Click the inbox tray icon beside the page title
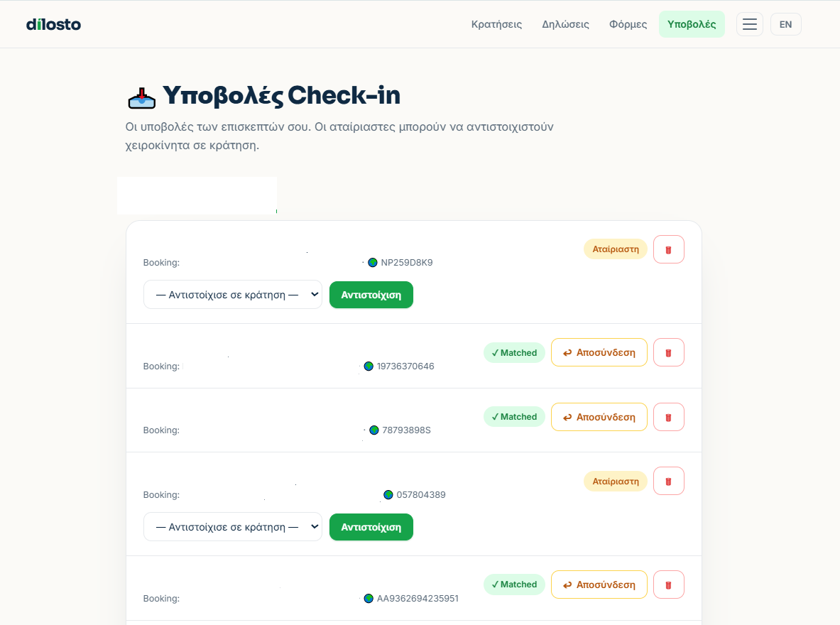The height and width of the screenshot is (625, 840). click(141, 97)
